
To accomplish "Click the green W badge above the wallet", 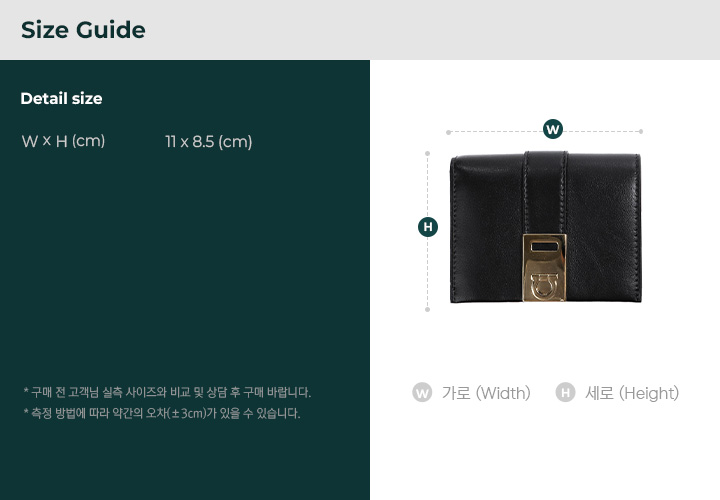I will [x=553, y=129].
